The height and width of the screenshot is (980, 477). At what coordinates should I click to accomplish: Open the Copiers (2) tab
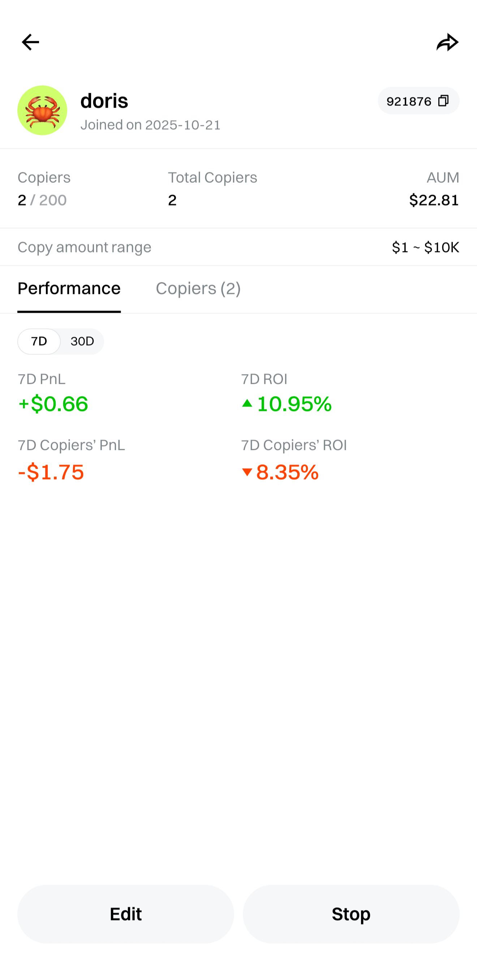(198, 289)
